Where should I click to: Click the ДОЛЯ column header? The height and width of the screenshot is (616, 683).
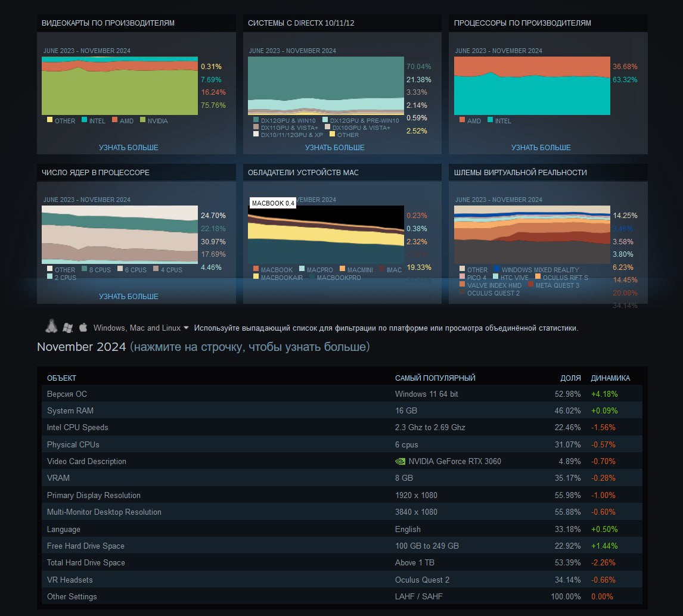[570, 378]
